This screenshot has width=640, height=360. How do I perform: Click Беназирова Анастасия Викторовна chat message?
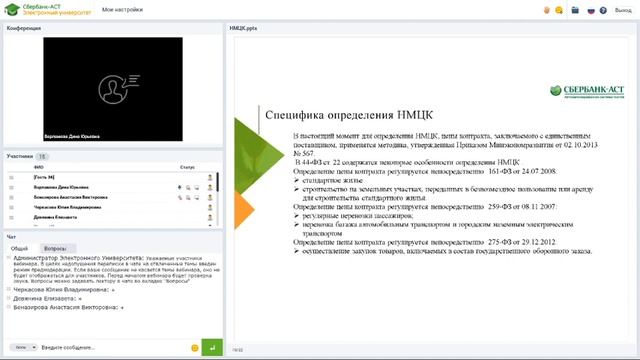pos(69,307)
